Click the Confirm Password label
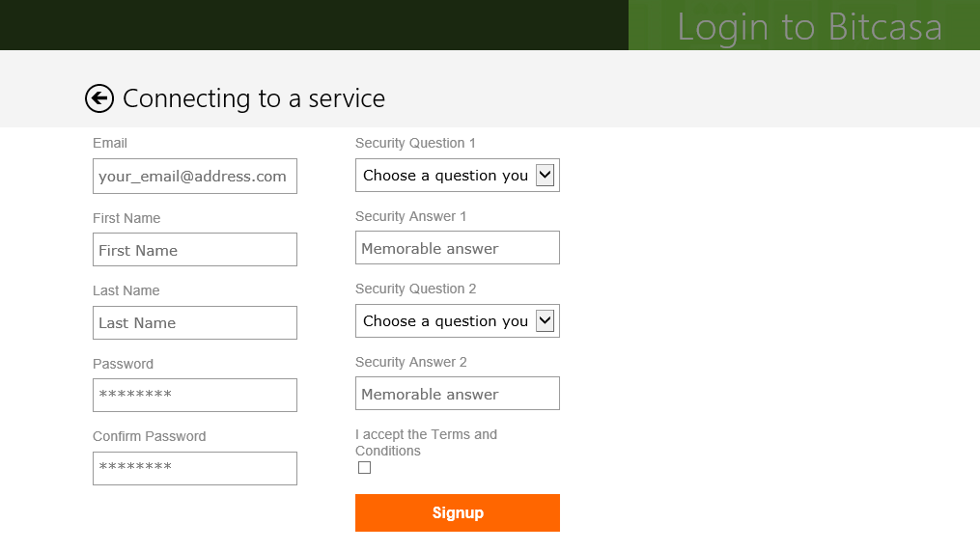Screen dimensions: 980x551 pyautogui.click(x=150, y=437)
